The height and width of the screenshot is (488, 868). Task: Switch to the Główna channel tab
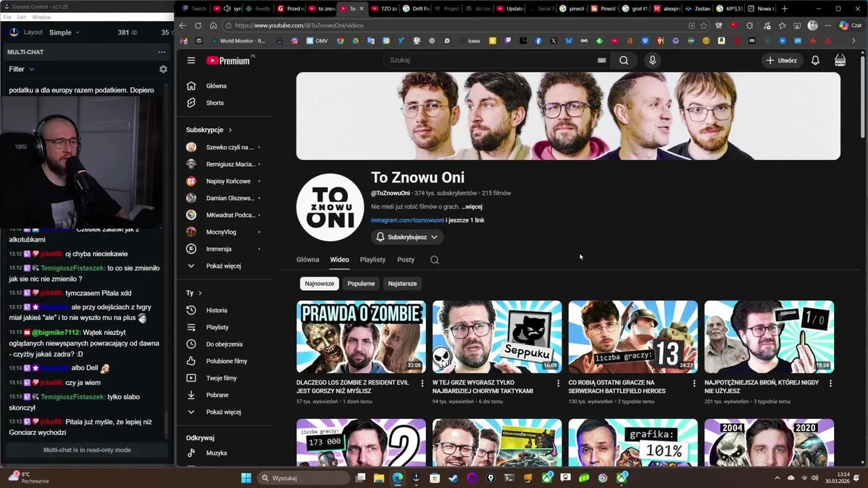[307, 260]
